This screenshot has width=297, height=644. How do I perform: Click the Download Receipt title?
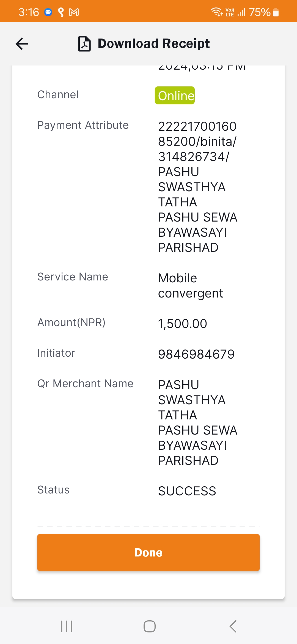tap(154, 43)
